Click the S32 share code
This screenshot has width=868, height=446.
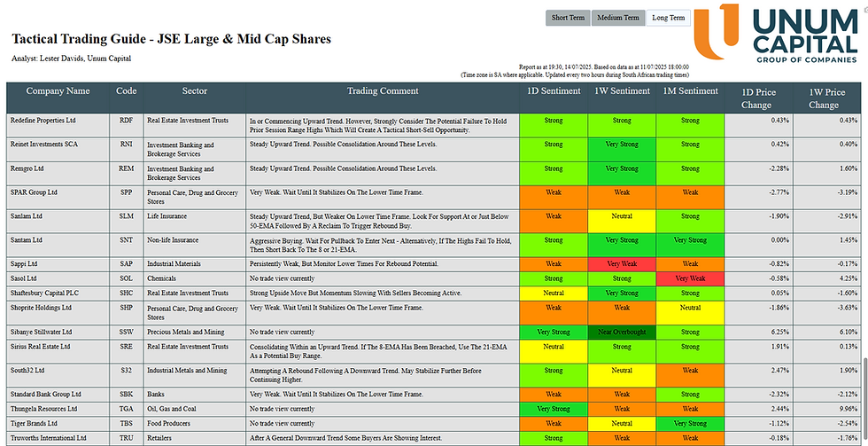tap(126, 370)
